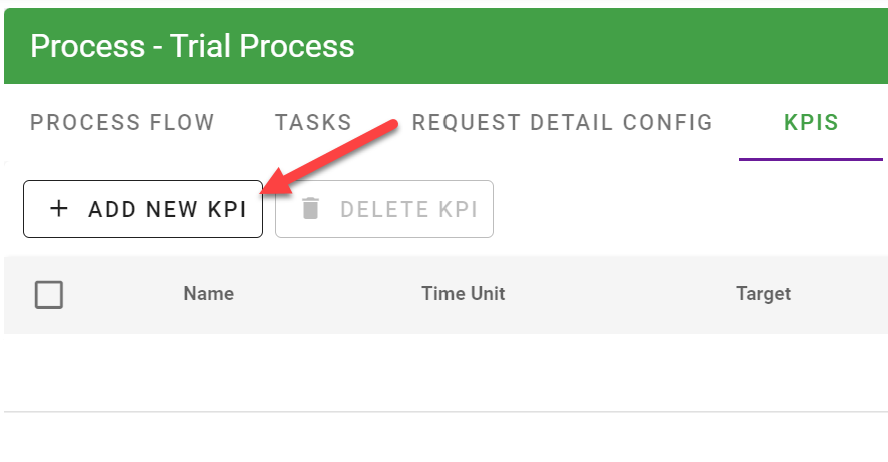Sort by the Target column header
The width and height of the screenshot is (888, 462).
(x=763, y=294)
